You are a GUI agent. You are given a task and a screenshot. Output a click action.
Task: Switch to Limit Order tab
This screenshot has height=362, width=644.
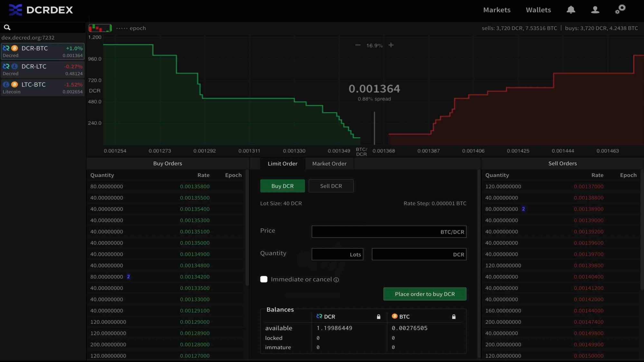pyautogui.click(x=282, y=164)
